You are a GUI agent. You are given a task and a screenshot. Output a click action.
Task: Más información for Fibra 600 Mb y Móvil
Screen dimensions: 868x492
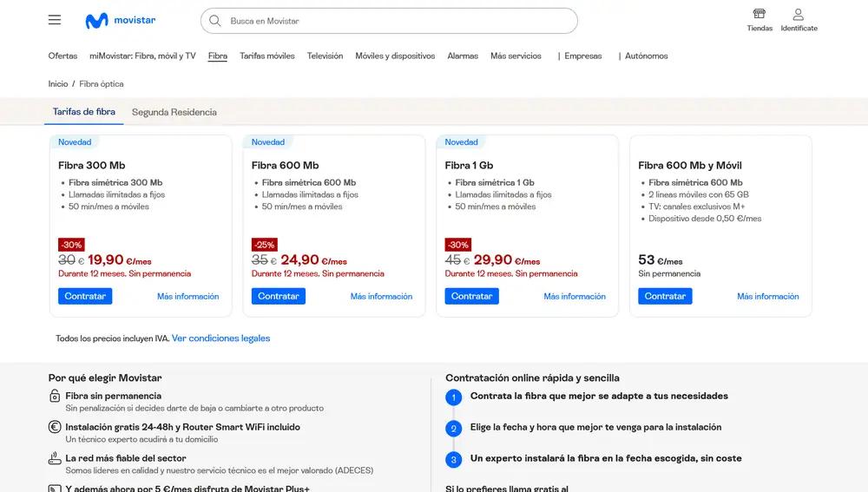(x=768, y=297)
